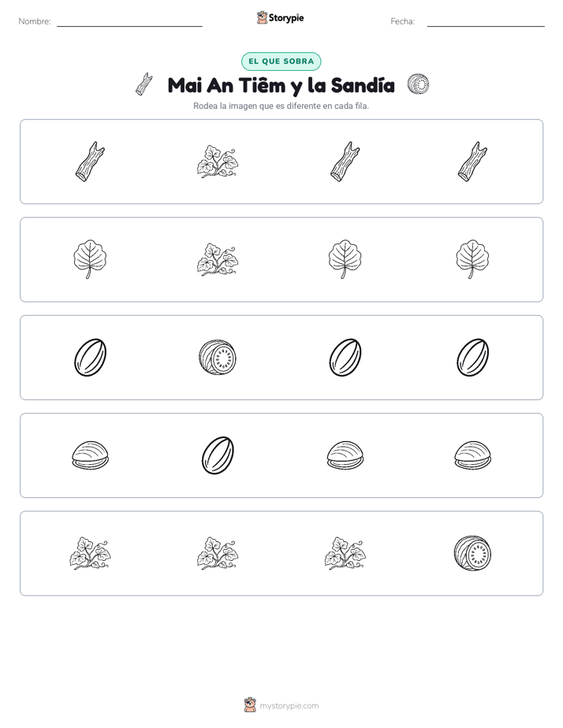Circle the cut watermelon in the fifth row
The height and width of the screenshot is (728, 563).
(472, 553)
